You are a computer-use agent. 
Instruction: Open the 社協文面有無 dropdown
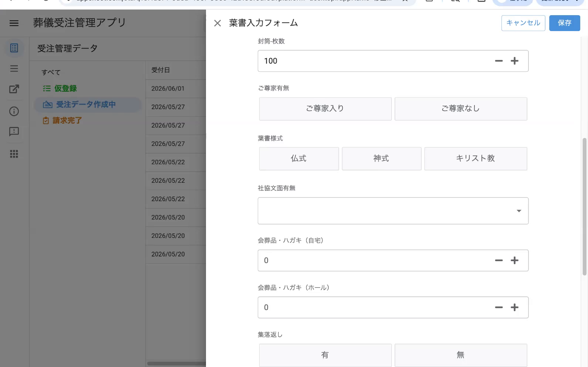coord(393,211)
